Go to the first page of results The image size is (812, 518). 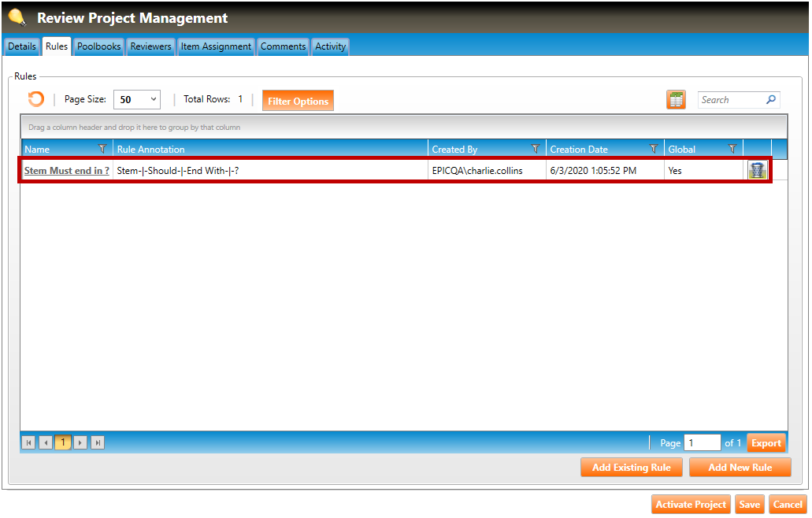coord(28,443)
